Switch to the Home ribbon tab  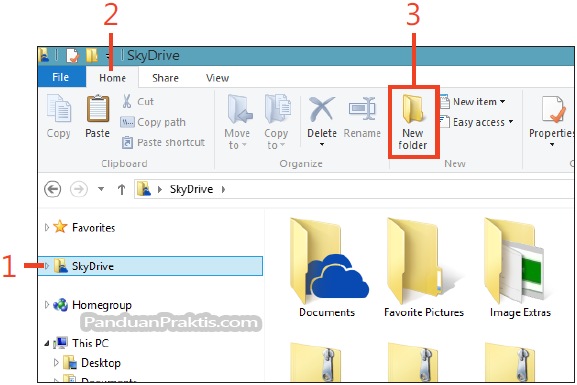pos(112,78)
